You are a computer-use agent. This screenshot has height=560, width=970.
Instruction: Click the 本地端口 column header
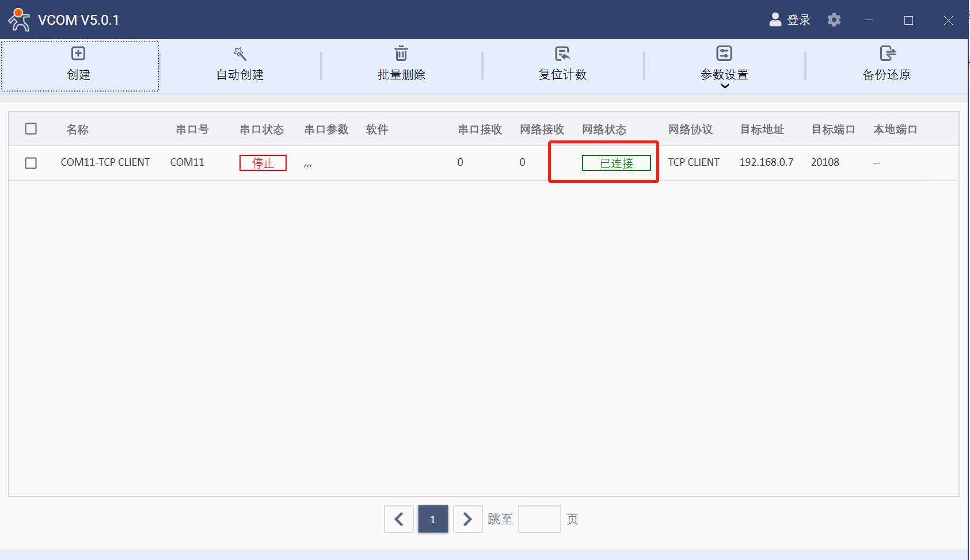click(x=895, y=129)
